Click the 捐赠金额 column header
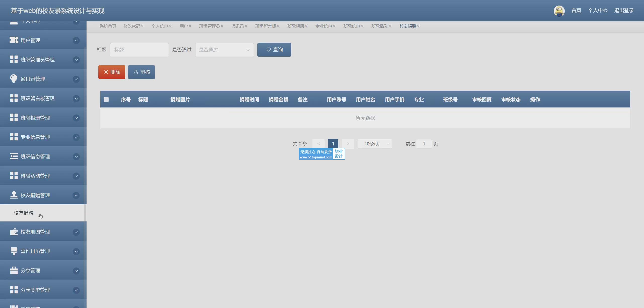Viewport: 644px width, 308px height. (278, 99)
